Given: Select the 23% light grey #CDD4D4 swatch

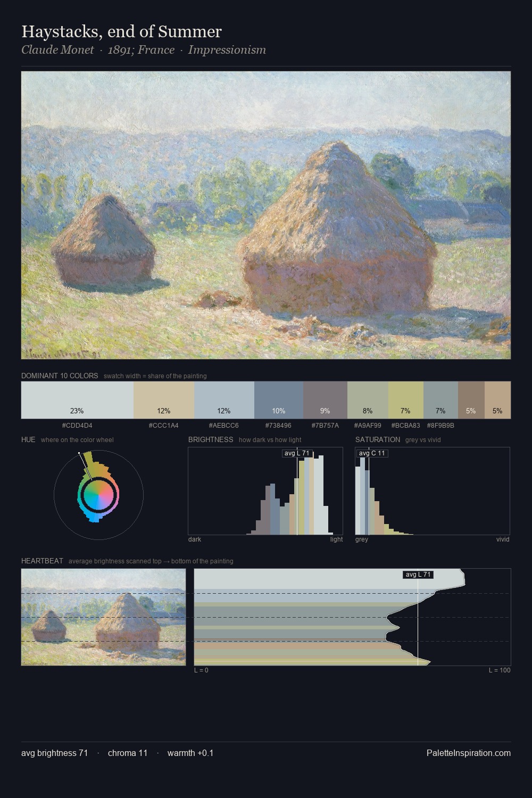Looking at the screenshot, I should tap(77, 400).
